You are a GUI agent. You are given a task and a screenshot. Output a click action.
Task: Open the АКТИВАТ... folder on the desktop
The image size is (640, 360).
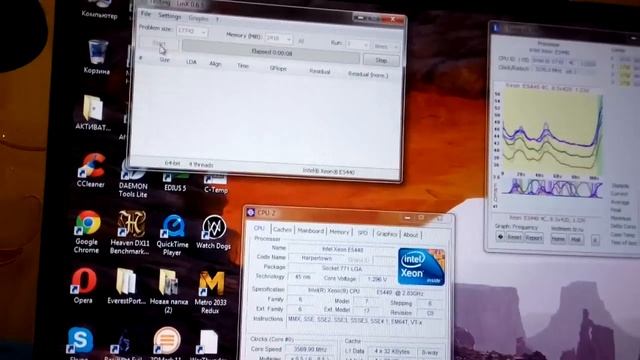pos(93,113)
